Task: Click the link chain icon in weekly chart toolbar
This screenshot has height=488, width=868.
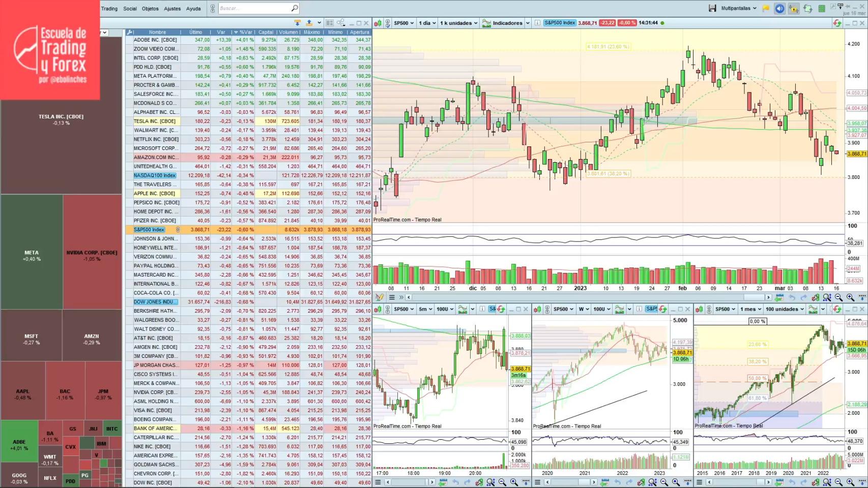Action: (547, 309)
